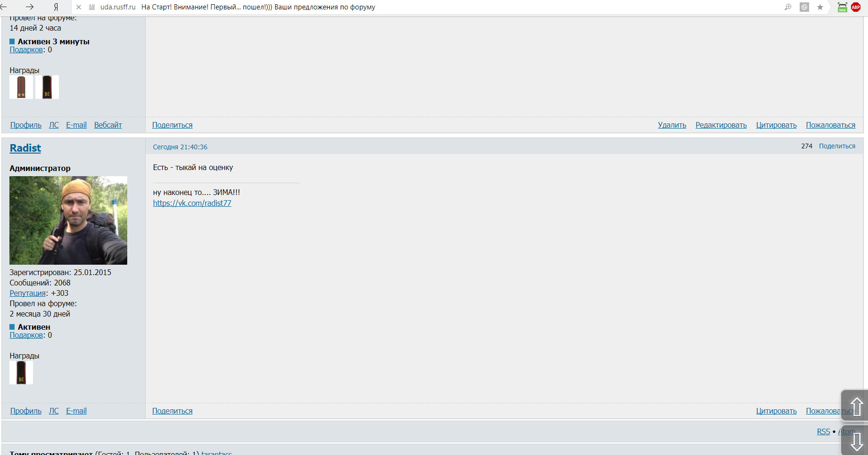Click Удалить to delete the upper post

click(672, 125)
